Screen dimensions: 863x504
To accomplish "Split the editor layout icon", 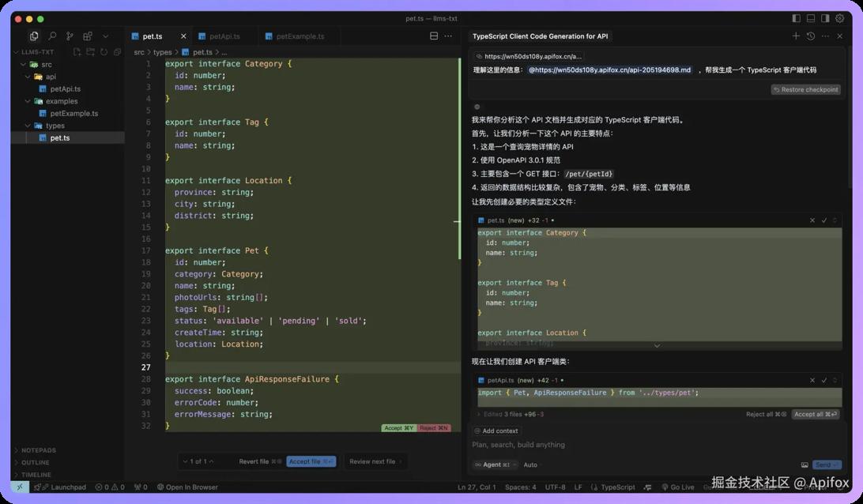I will click(x=434, y=36).
